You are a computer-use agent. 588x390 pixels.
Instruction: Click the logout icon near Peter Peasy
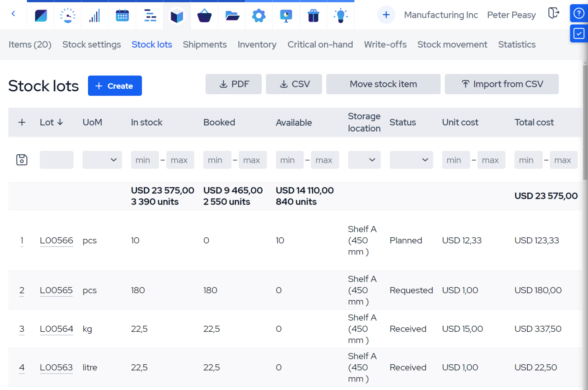click(554, 13)
